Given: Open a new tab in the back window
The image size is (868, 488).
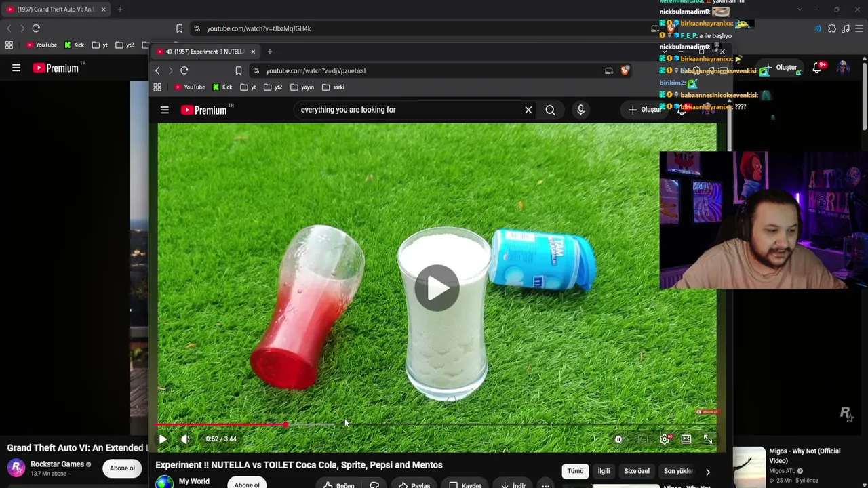Looking at the screenshot, I should (x=120, y=9).
